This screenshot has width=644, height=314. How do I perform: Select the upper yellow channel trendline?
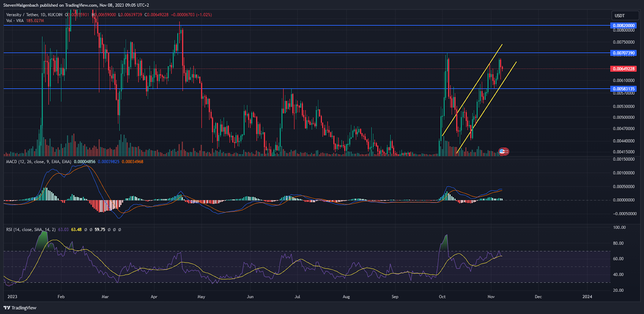click(472, 90)
